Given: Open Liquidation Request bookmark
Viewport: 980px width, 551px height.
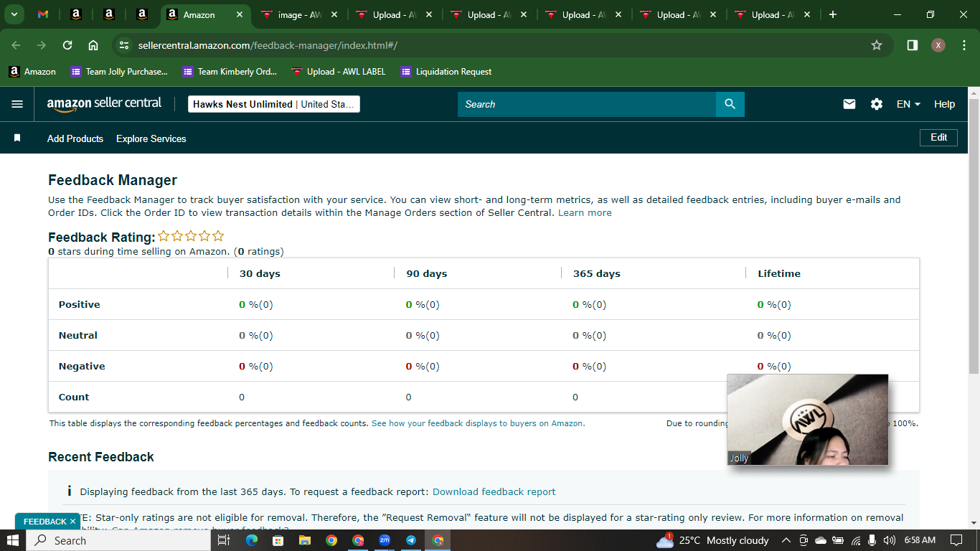Looking at the screenshot, I should pyautogui.click(x=446, y=72).
